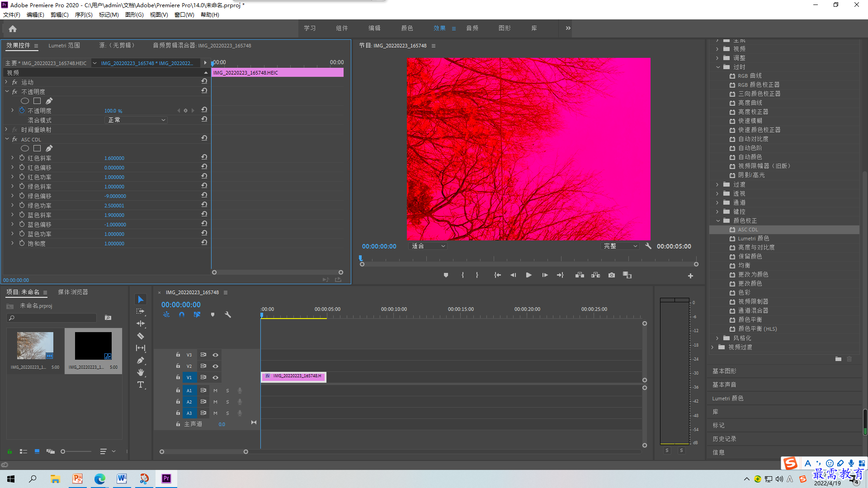
Task: Select the tree photo thumbnail in project
Action: [x=35, y=346]
